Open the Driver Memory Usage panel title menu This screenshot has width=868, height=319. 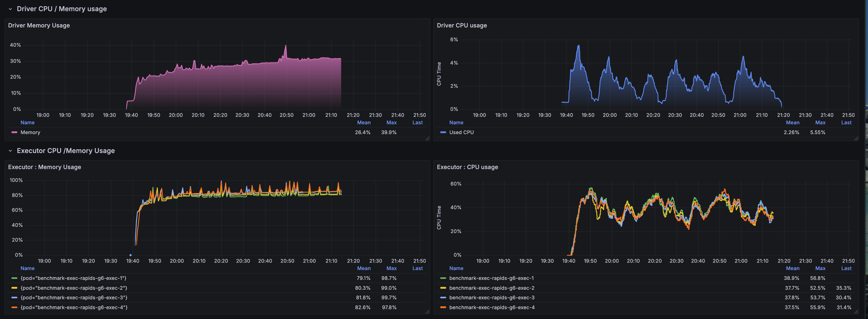39,25
